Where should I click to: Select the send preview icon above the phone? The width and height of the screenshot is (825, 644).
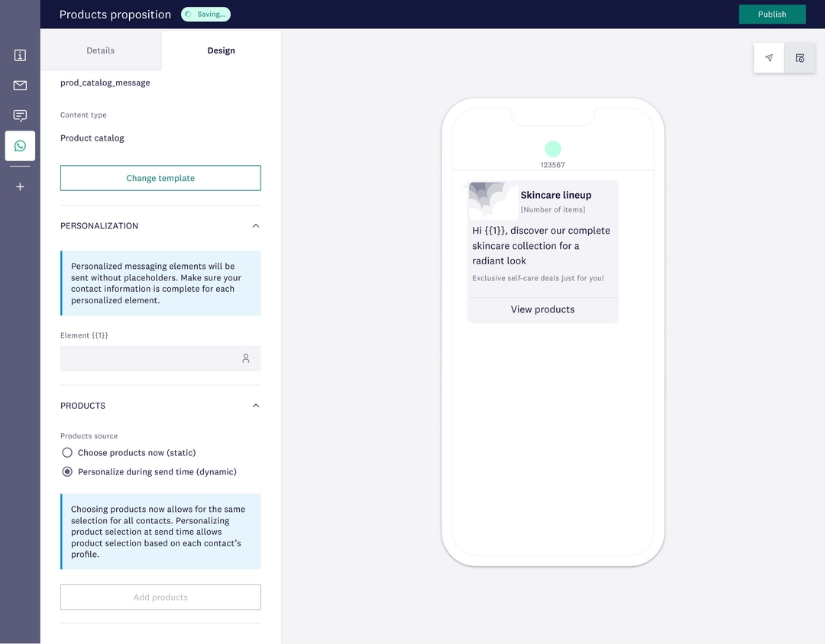[x=768, y=57]
